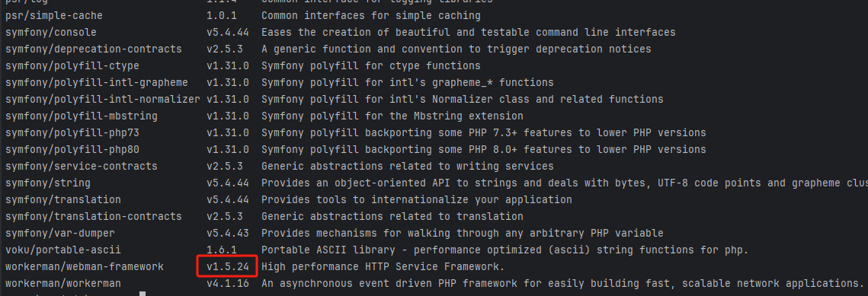Click workerman/workerman version v4.1.16

pos(228,283)
